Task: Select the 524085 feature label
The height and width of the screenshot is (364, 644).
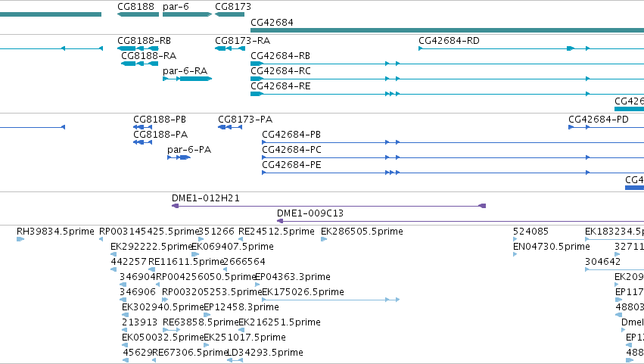Action: [530, 232]
